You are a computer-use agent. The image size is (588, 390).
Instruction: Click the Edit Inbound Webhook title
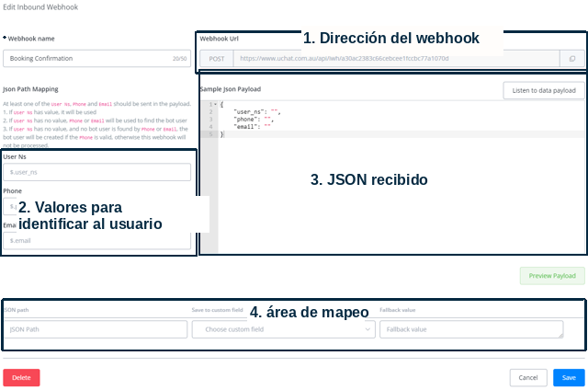pyautogui.click(x=40, y=7)
